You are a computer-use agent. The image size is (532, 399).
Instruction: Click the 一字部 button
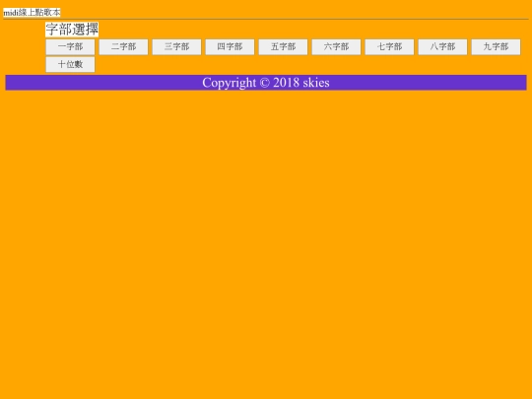click(70, 47)
